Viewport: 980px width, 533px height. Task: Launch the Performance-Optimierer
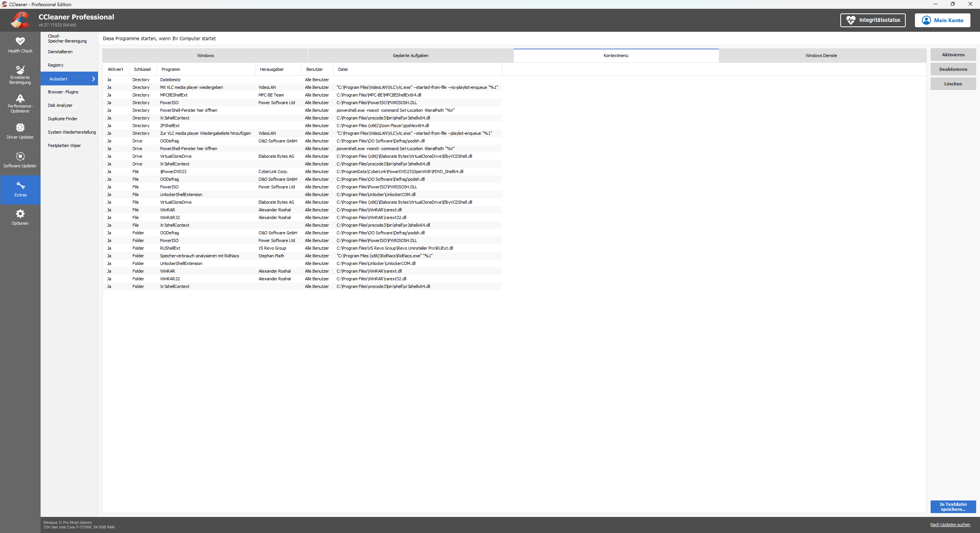coord(20,103)
